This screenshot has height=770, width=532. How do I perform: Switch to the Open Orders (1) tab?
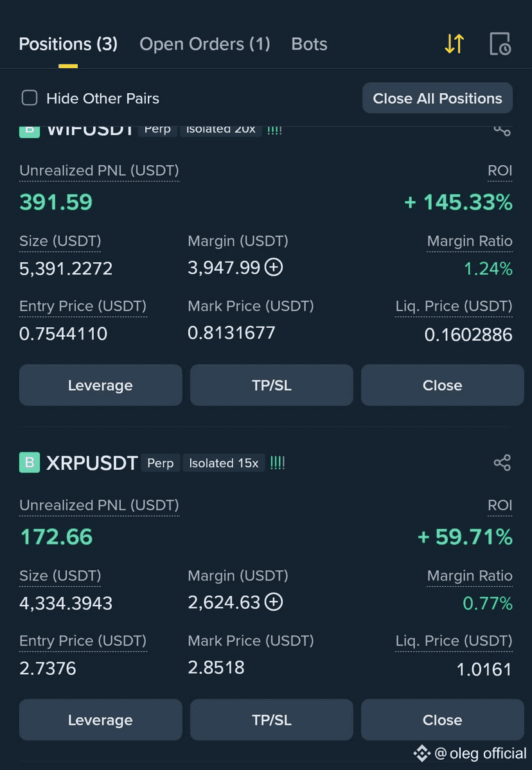pos(205,44)
